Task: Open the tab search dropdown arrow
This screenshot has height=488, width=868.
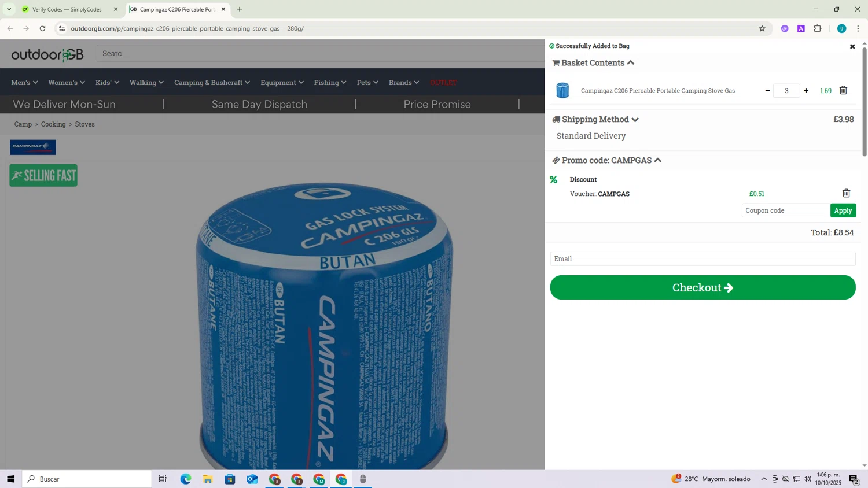Action: [x=9, y=9]
